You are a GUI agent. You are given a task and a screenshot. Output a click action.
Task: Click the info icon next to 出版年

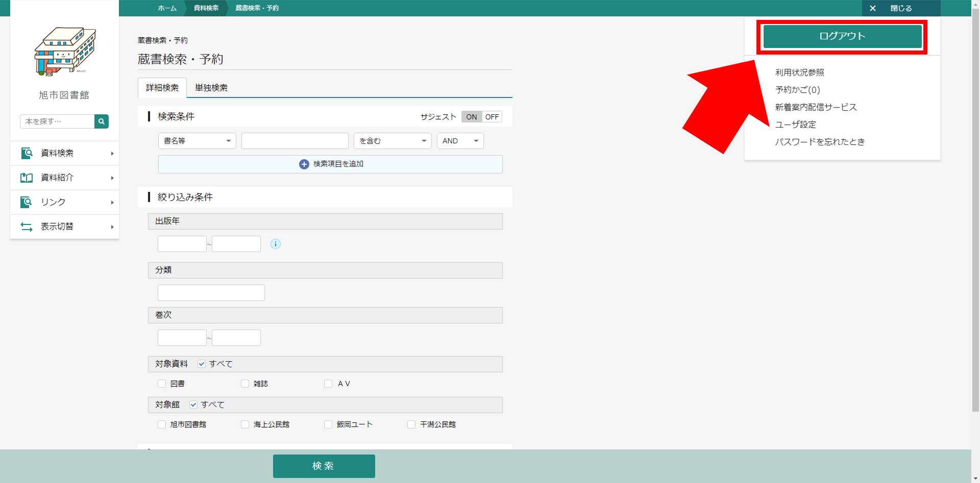(276, 244)
